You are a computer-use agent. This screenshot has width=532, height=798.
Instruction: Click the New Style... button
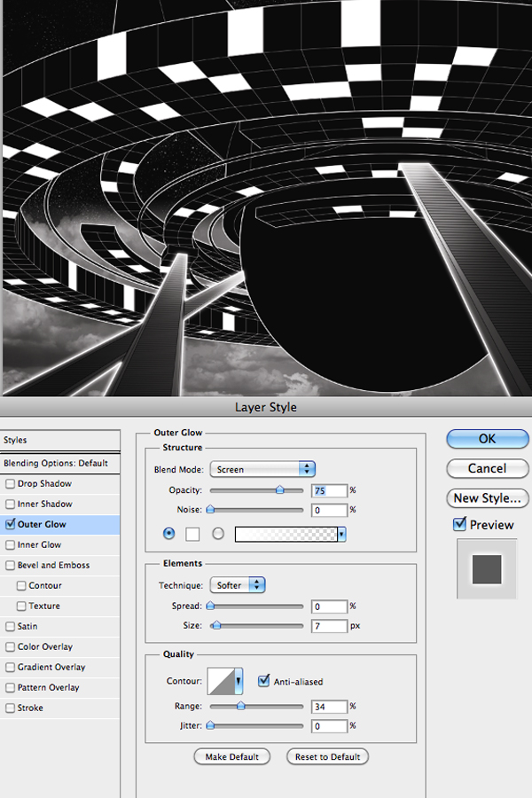coord(487,498)
